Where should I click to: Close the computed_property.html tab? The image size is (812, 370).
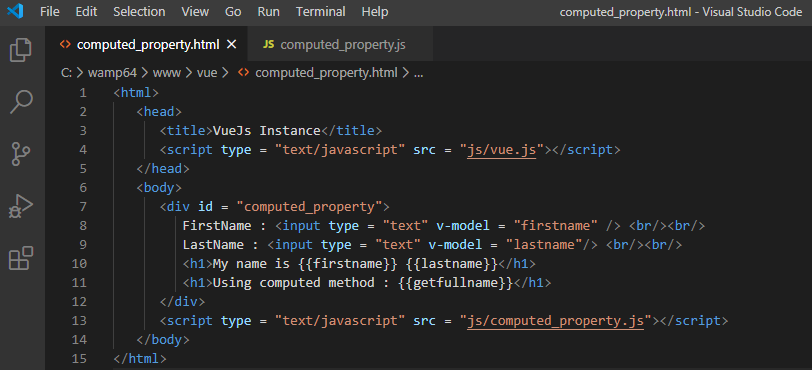231,45
